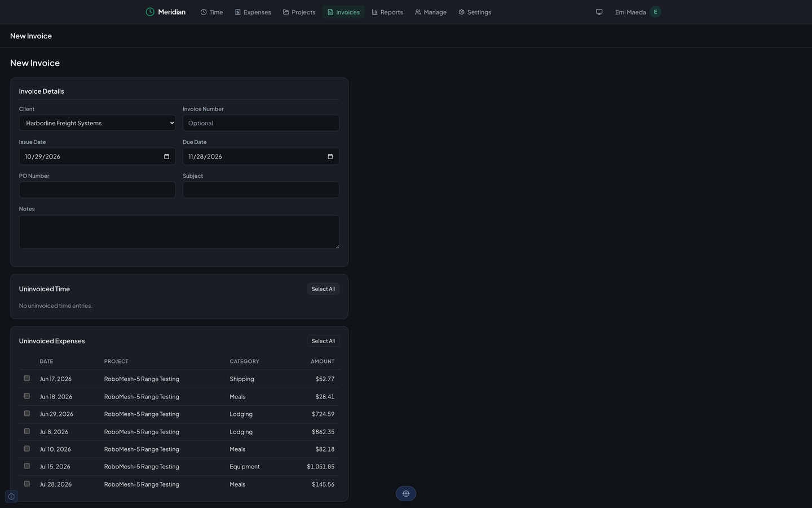This screenshot has height=508, width=812.
Task: Open the Invoices section
Action: click(343, 12)
